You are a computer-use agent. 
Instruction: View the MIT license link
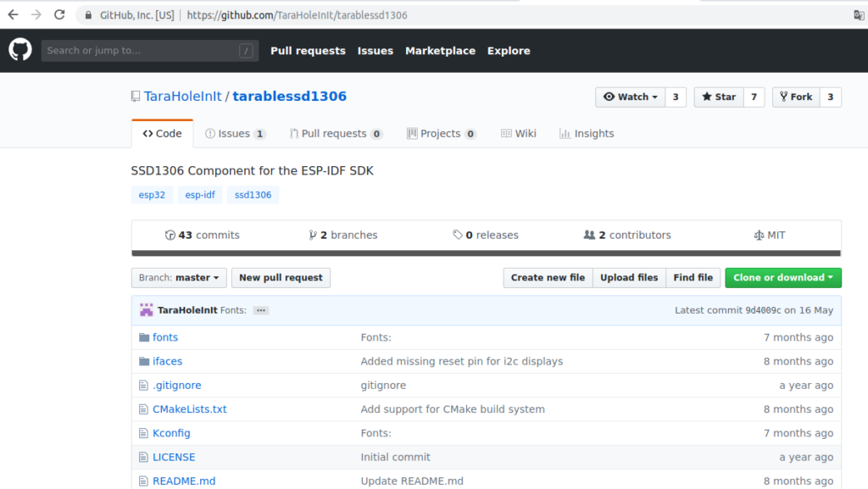coord(770,235)
